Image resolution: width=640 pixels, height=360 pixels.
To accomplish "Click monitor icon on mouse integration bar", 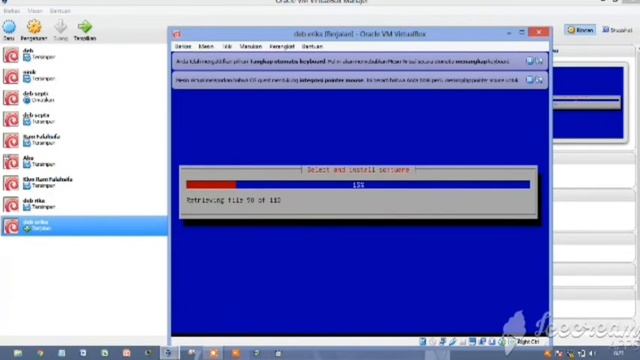I will pyautogui.click(x=530, y=80).
